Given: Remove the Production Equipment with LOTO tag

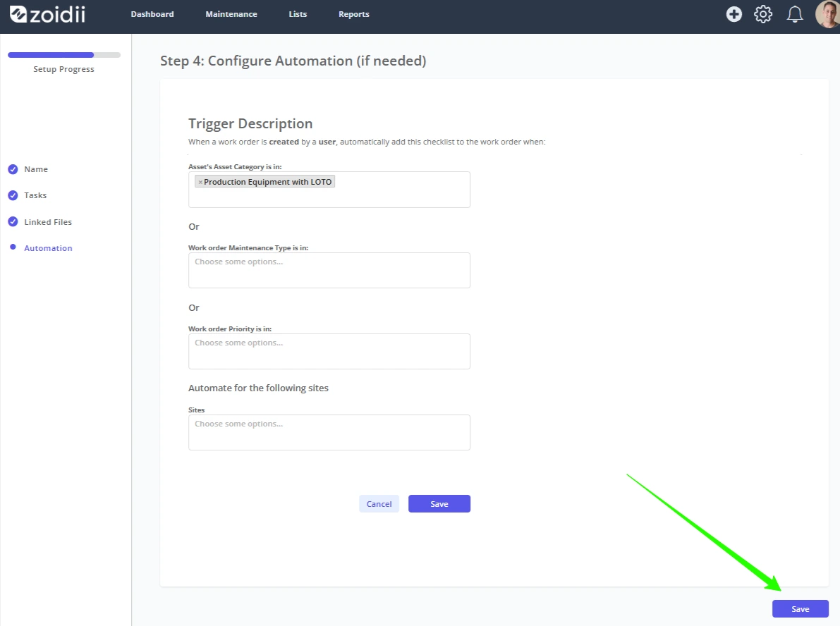Looking at the screenshot, I should 200,182.
